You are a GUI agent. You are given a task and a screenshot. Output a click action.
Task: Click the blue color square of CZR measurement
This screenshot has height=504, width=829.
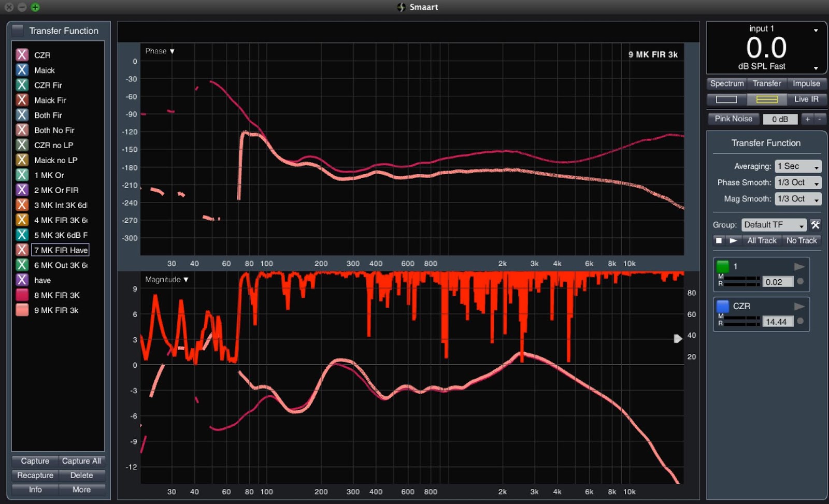pyautogui.click(x=722, y=306)
